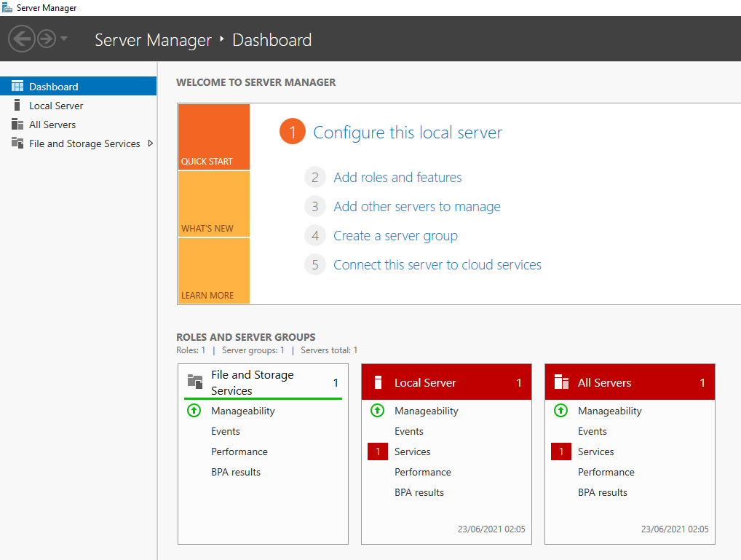Image resolution: width=741 pixels, height=560 pixels.
Task: Click Add roles and features link
Action: click(x=397, y=178)
